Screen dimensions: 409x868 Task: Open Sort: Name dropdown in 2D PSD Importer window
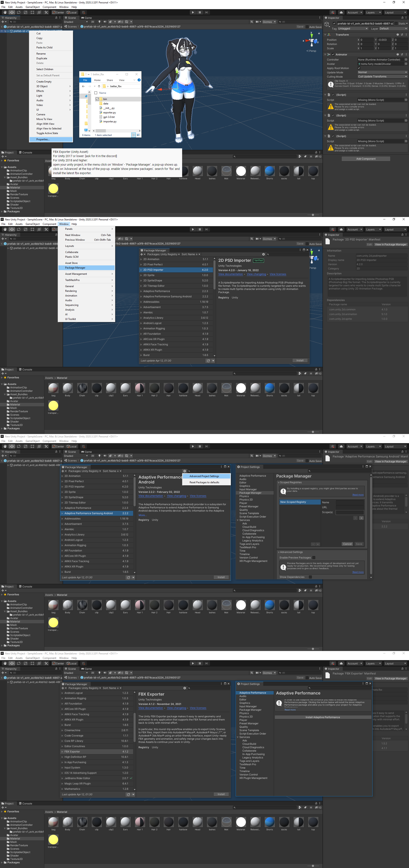tap(191, 254)
